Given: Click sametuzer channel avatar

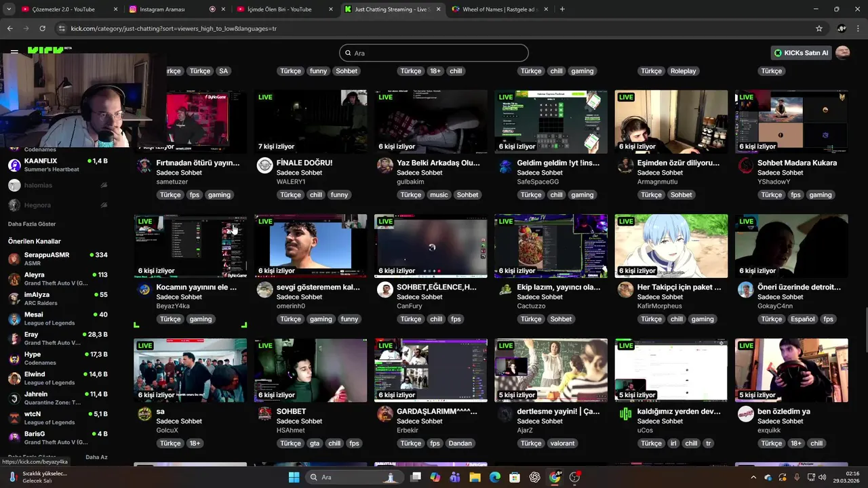Looking at the screenshot, I should pos(144,166).
